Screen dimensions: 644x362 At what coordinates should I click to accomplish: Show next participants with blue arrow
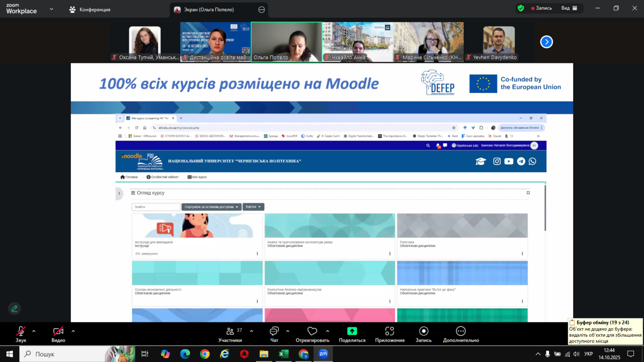(x=546, y=42)
